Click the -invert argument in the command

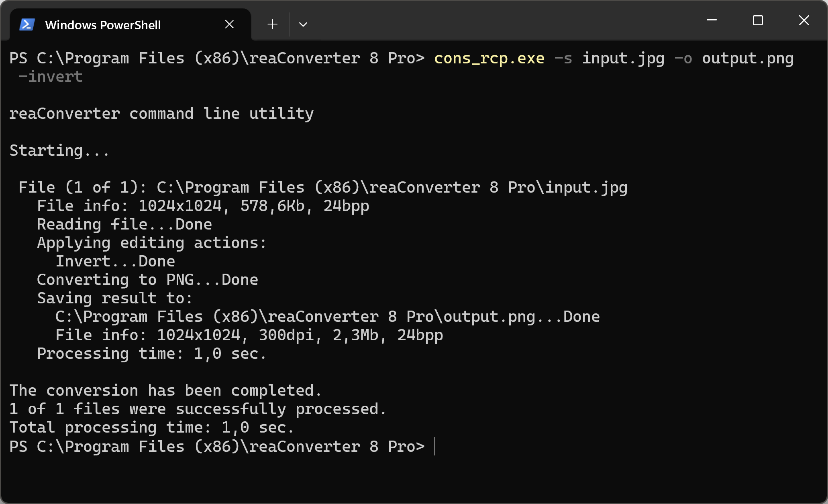[x=51, y=77]
